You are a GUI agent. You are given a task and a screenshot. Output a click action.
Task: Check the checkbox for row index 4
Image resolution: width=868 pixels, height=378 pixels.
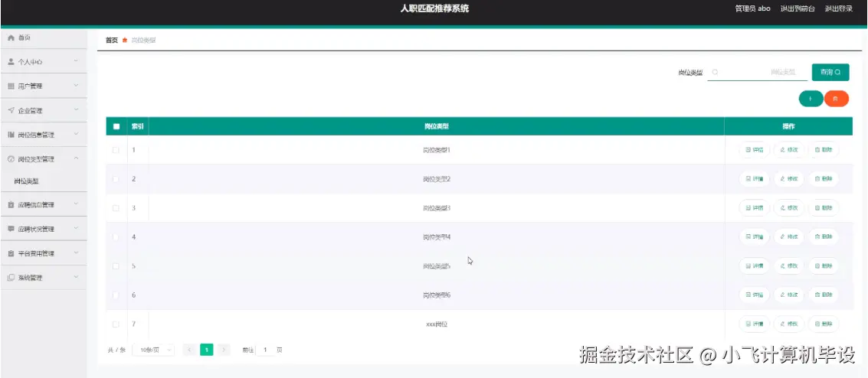point(116,237)
